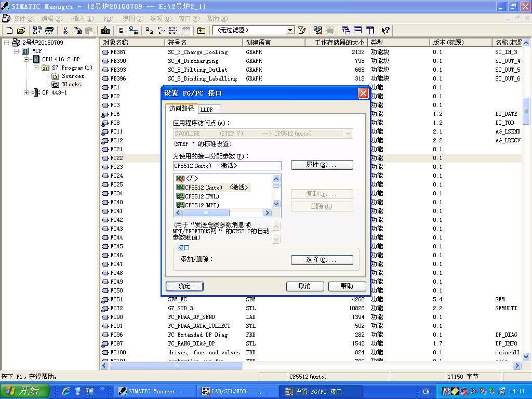This screenshot has width=532, height=399.
Task: Click the Tile Vertically windows icon
Action: [x=369, y=31]
